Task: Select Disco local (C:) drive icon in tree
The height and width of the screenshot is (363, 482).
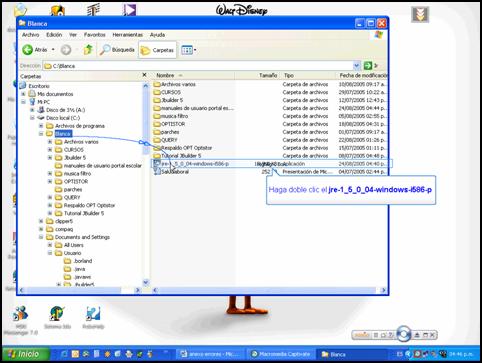Action: coord(41,118)
